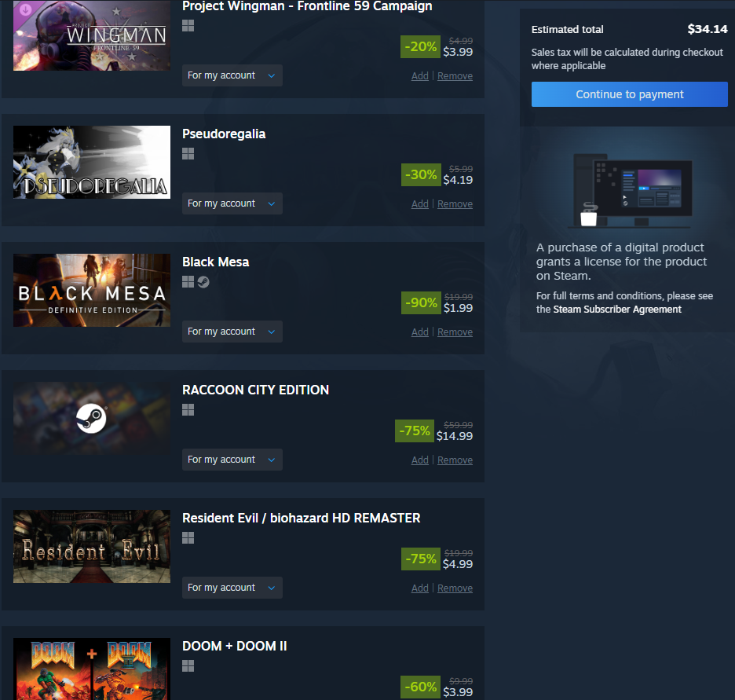Open the account dropdown for Resident Evil
The width and height of the screenshot is (735, 700).
point(232,588)
